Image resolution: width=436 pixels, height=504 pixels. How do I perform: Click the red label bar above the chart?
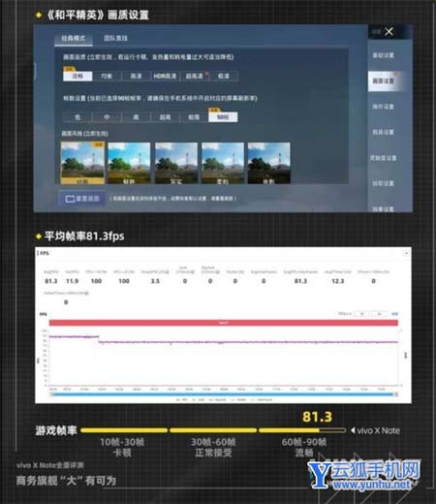tap(224, 323)
